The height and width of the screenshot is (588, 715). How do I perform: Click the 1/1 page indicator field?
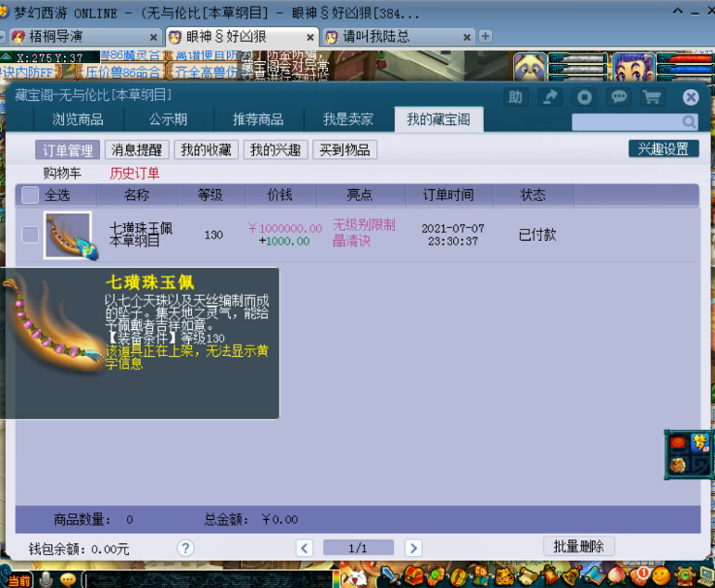coord(358,547)
